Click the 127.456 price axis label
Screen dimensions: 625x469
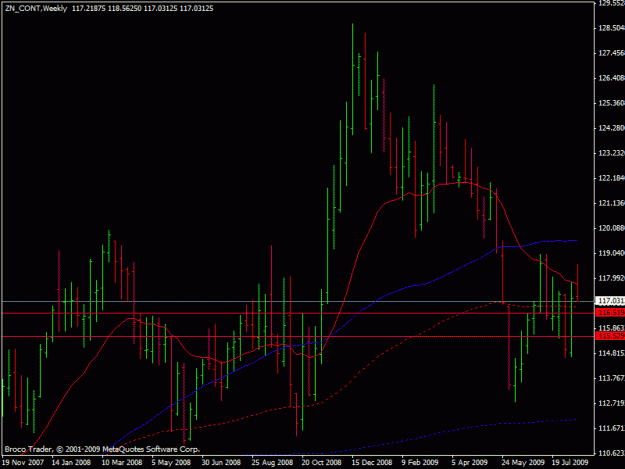611,53
